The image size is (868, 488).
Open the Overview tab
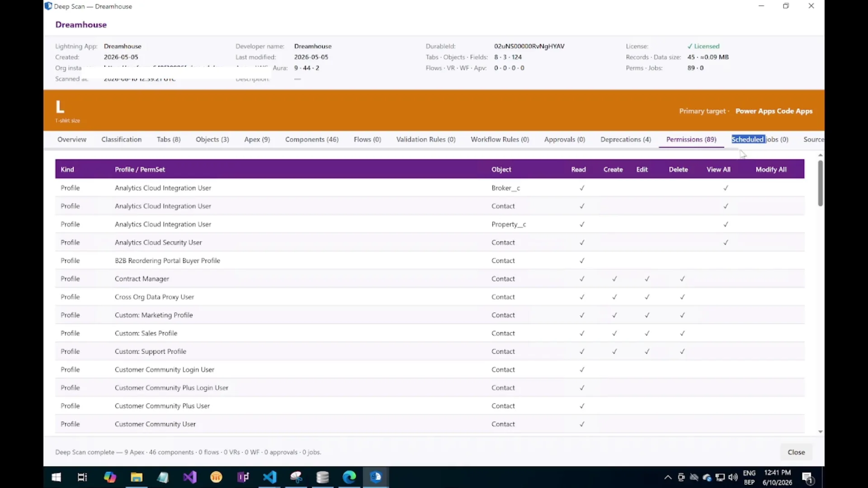[x=72, y=139]
